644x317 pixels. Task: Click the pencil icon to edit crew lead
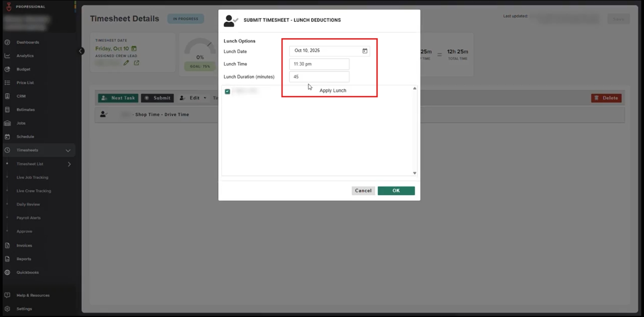tap(126, 63)
